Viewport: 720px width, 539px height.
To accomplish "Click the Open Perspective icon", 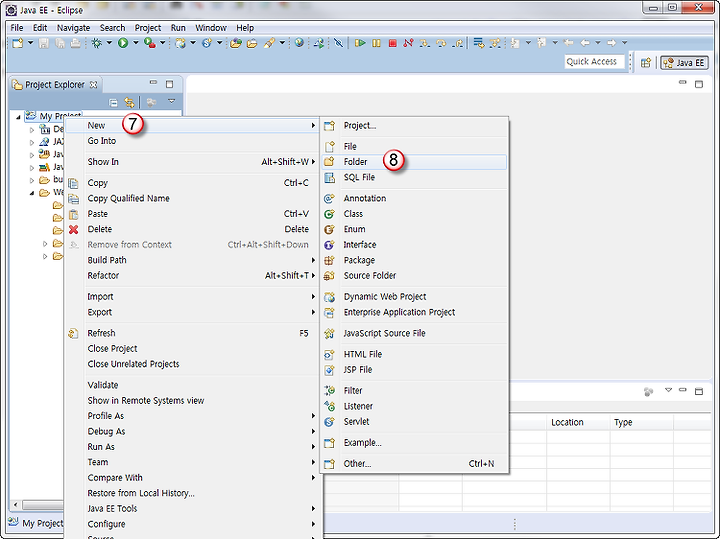I will 646,62.
